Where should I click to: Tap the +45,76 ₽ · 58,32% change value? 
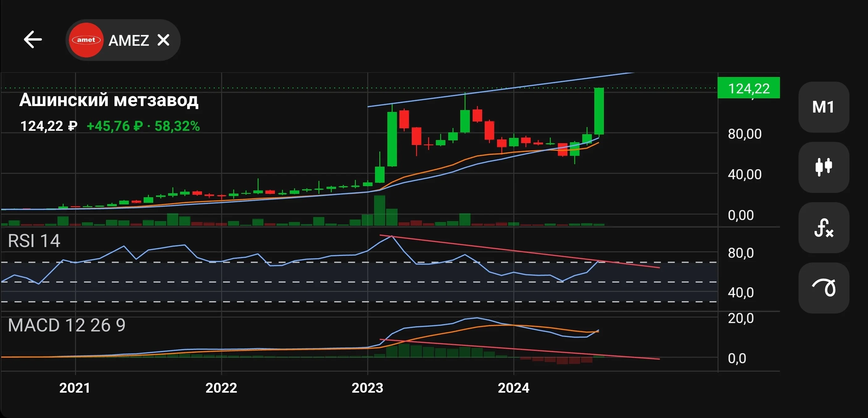coord(143,126)
